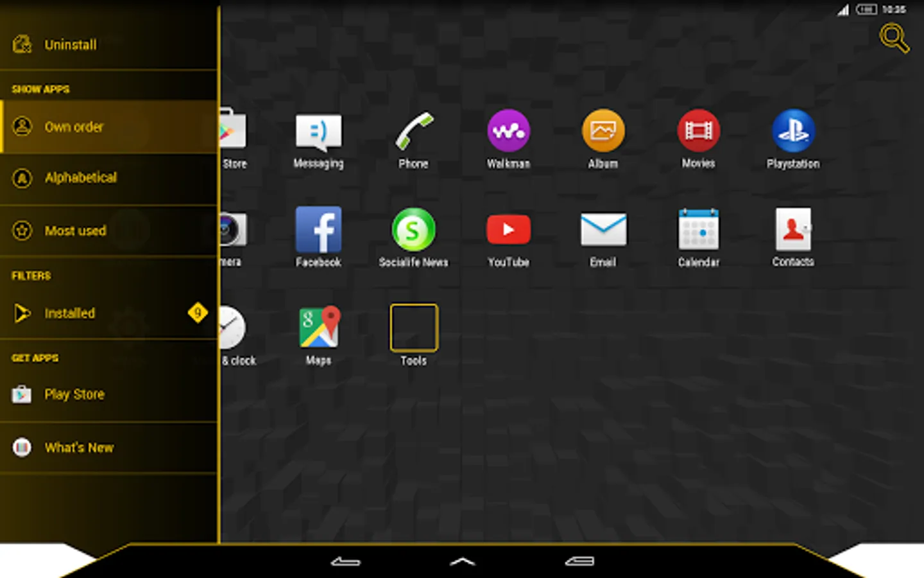The height and width of the screenshot is (578, 924).
Task: Open the Calendar app
Action: coord(698,229)
